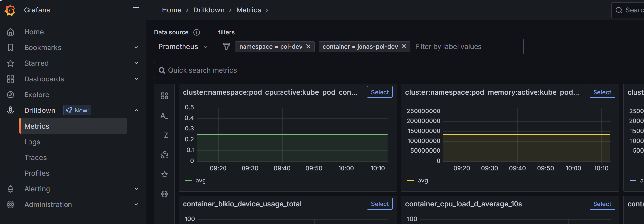Click the Administration gear icon

tap(10, 205)
